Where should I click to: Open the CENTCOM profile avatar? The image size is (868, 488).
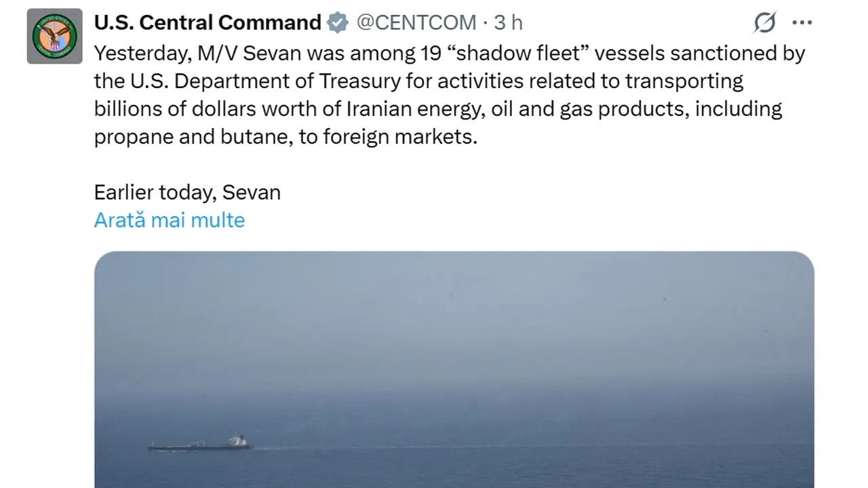(x=54, y=37)
